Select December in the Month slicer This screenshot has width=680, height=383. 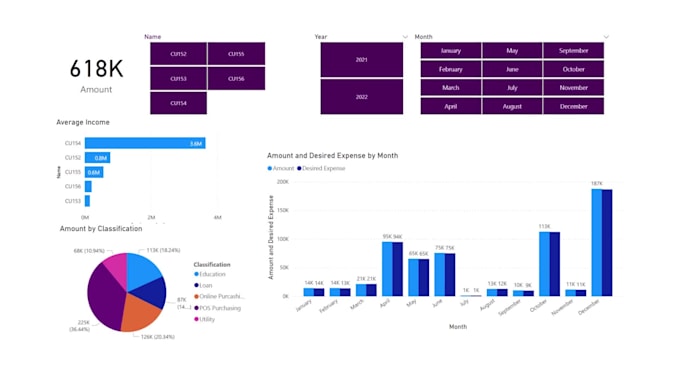click(x=573, y=106)
